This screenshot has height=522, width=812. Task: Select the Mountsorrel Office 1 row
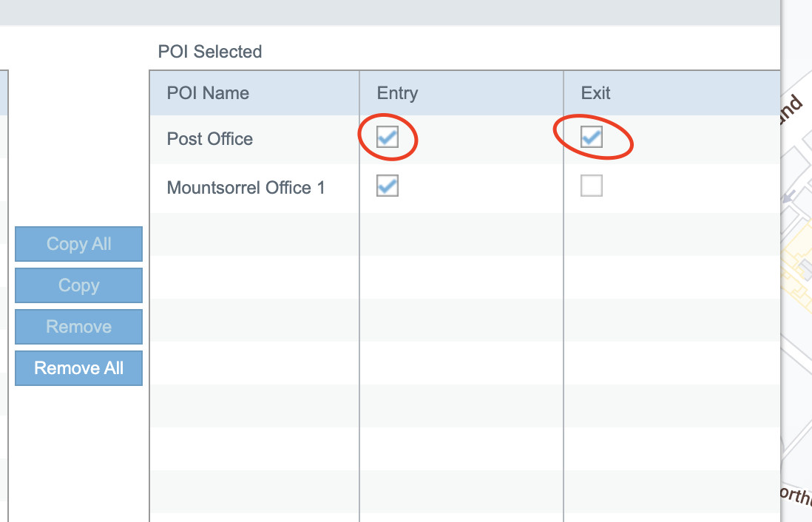tap(246, 188)
